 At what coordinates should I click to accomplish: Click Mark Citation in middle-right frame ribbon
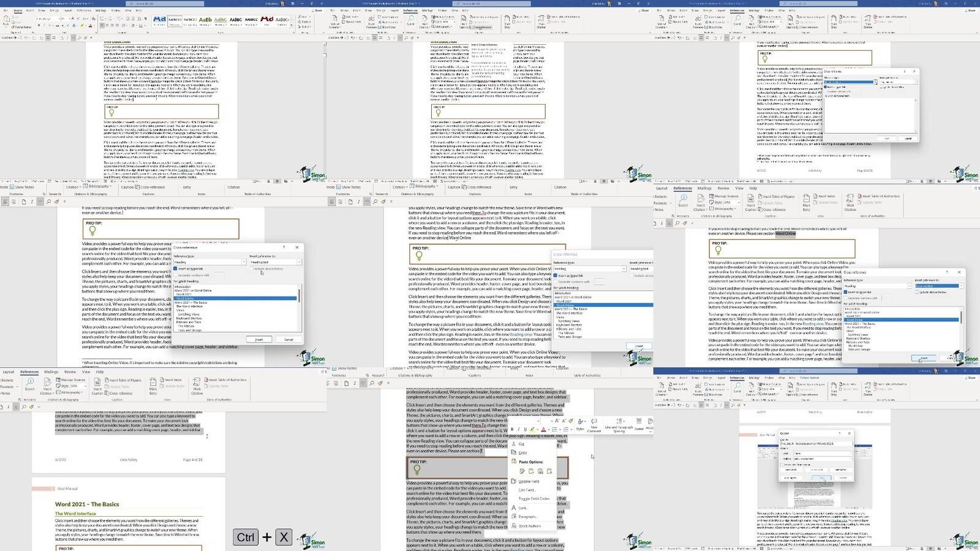point(850,202)
